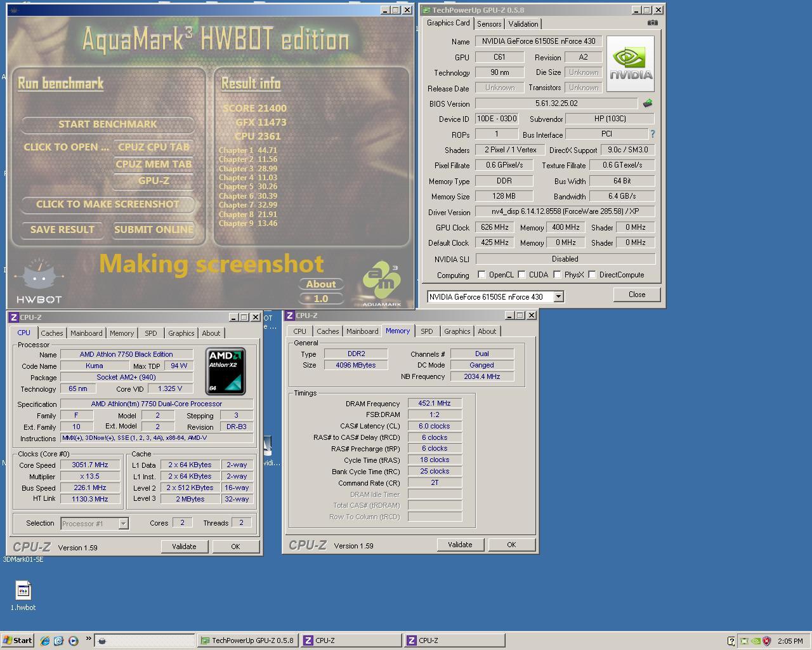Image resolution: width=812 pixels, height=650 pixels.
Task: Click the AquaMark am3 logo
Action: [x=382, y=283]
